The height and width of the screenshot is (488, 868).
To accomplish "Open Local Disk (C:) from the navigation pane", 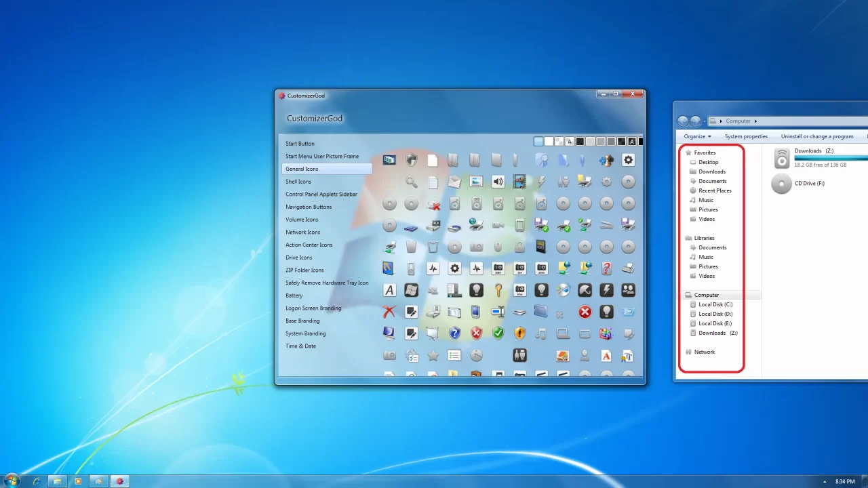I will coord(715,304).
